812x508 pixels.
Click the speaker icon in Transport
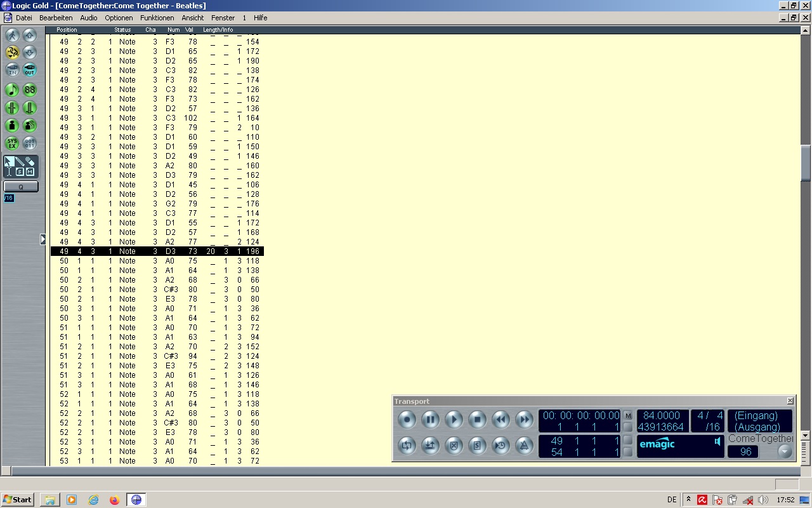[717, 441]
